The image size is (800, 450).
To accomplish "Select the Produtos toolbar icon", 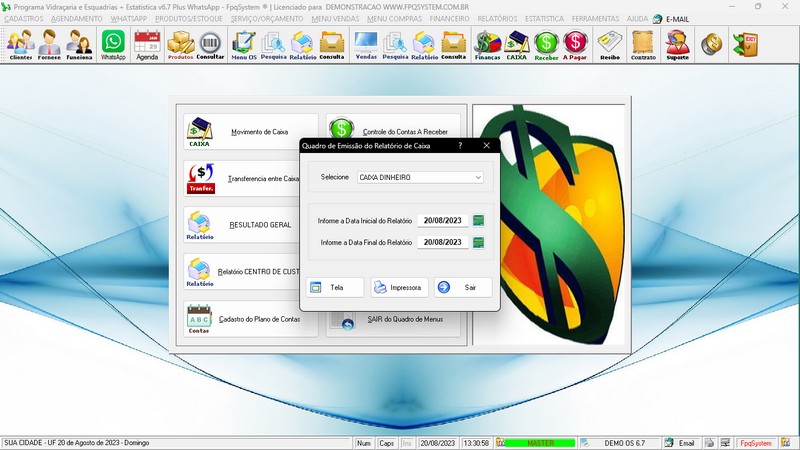I will tap(180, 45).
